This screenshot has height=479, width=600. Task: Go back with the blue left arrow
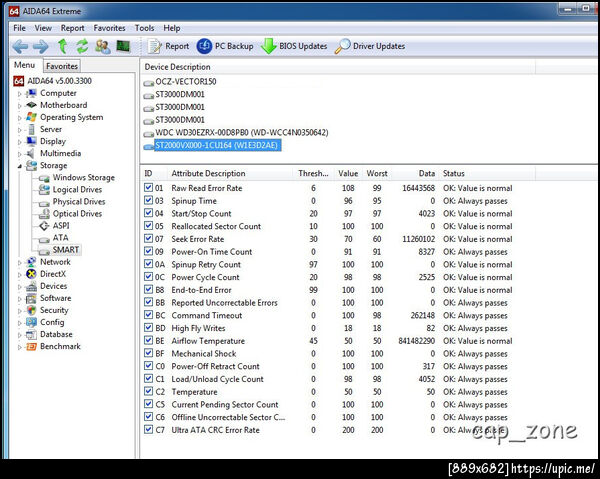point(20,47)
